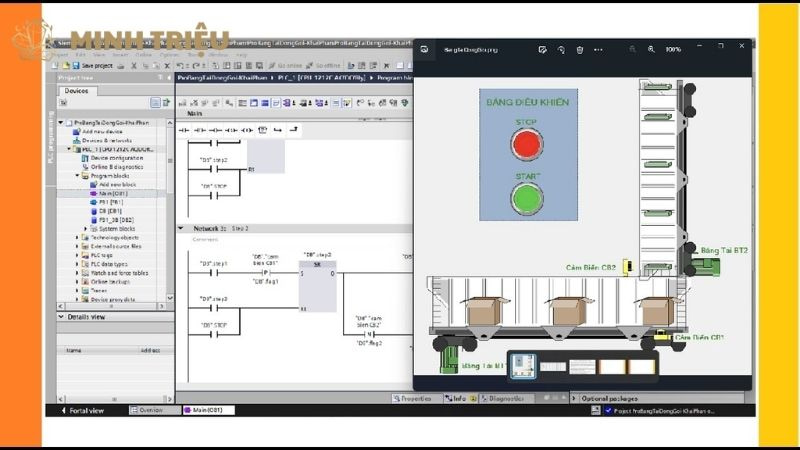Image resolution: width=800 pixels, height=450 pixels.
Task: Click the zoom in magnifier in photo viewer
Action: [651, 49]
